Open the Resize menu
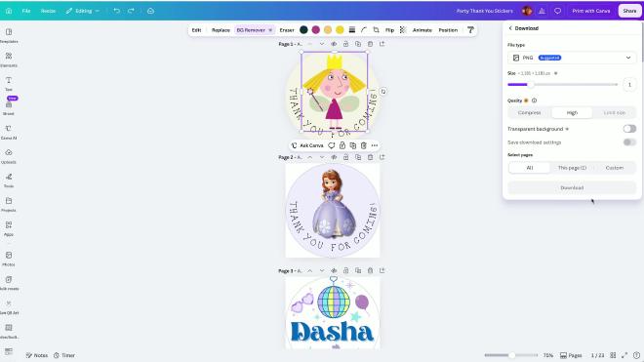The image size is (644, 362). (x=48, y=11)
